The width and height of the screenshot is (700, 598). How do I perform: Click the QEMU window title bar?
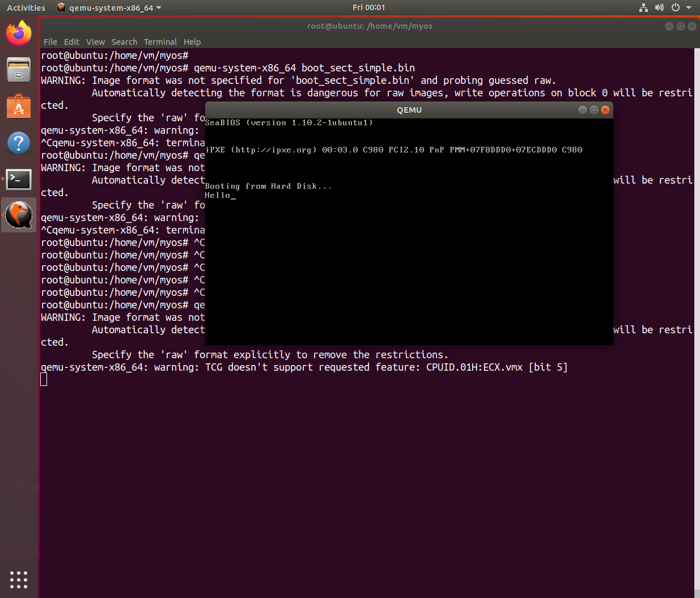click(409, 110)
